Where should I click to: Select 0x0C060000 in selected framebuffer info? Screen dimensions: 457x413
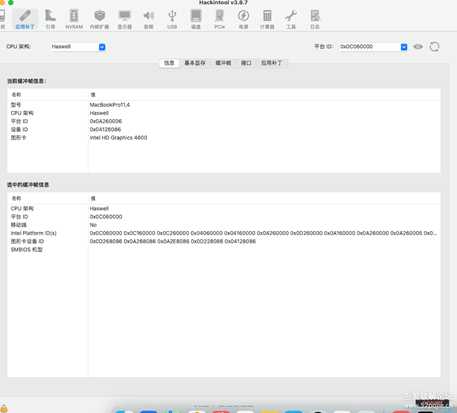click(106, 217)
